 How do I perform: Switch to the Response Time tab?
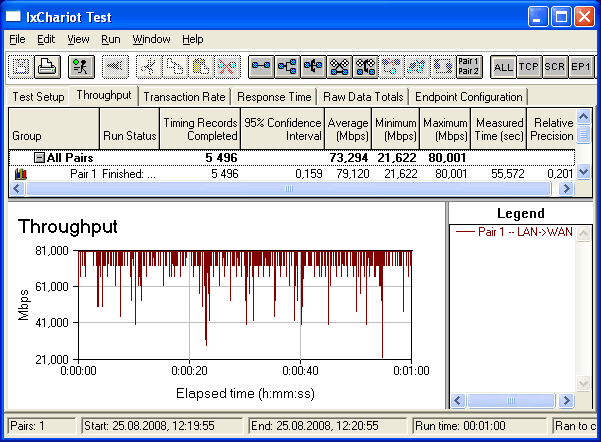[274, 97]
